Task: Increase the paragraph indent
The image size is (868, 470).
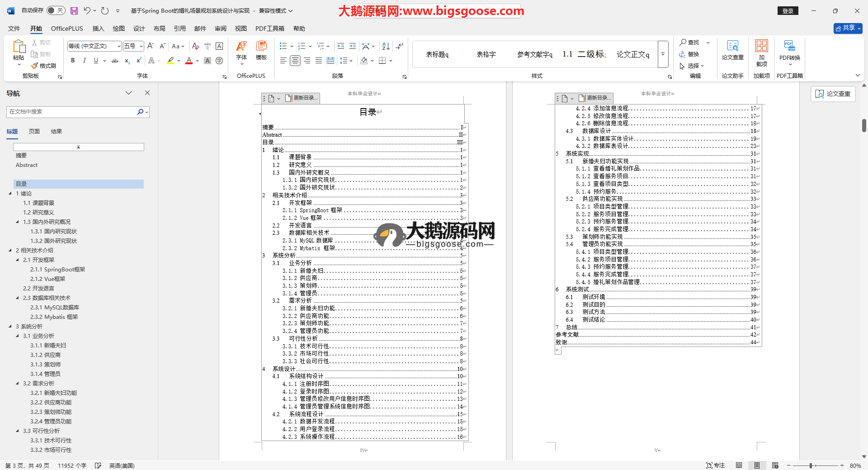Action: coord(353,46)
